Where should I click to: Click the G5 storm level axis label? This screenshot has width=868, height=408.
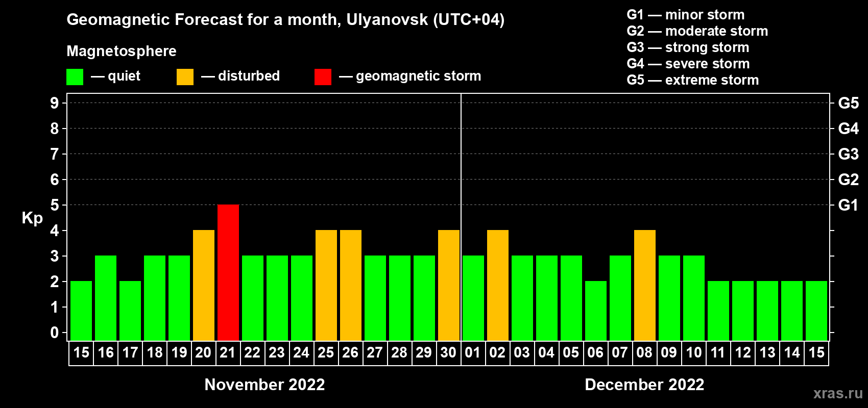848,103
